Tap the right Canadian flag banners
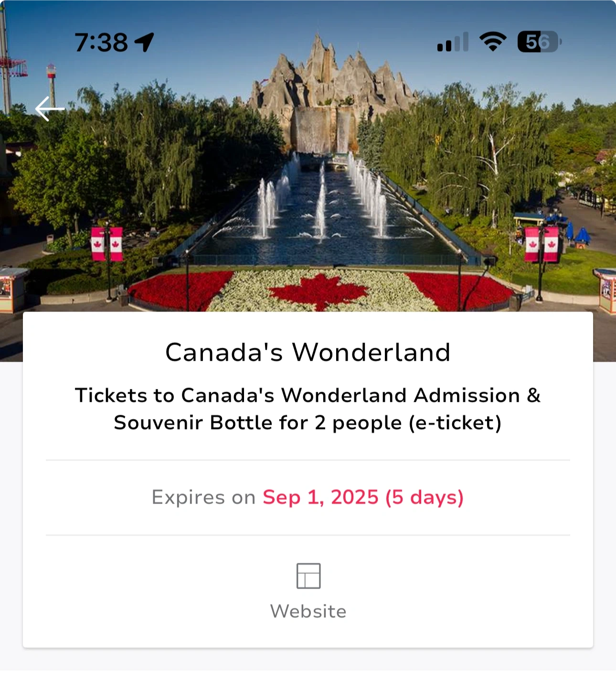The image size is (616, 688). coord(542,244)
